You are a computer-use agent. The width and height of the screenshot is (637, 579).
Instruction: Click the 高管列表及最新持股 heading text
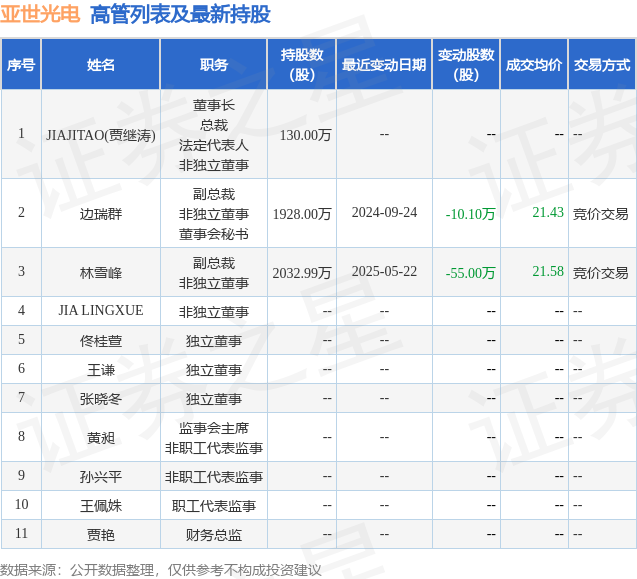point(179,14)
